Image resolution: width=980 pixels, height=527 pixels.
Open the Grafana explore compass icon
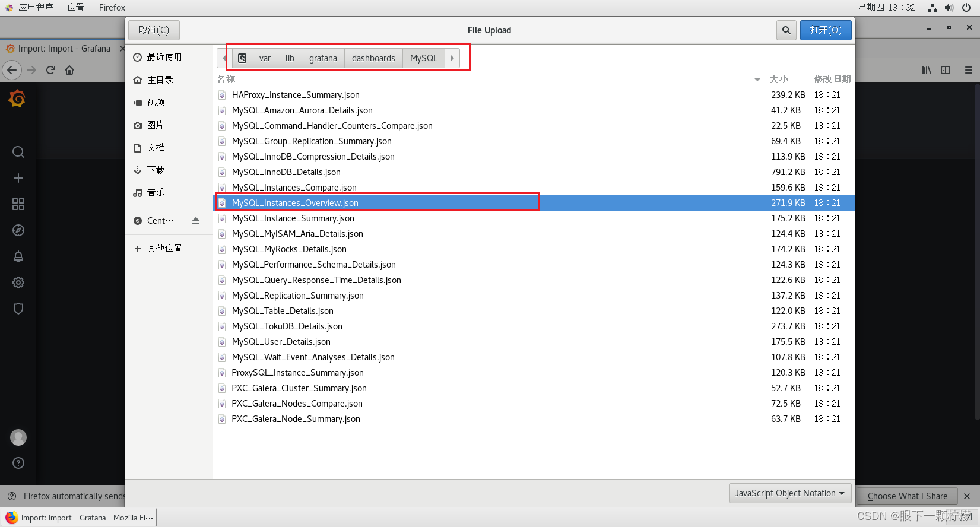click(x=18, y=230)
